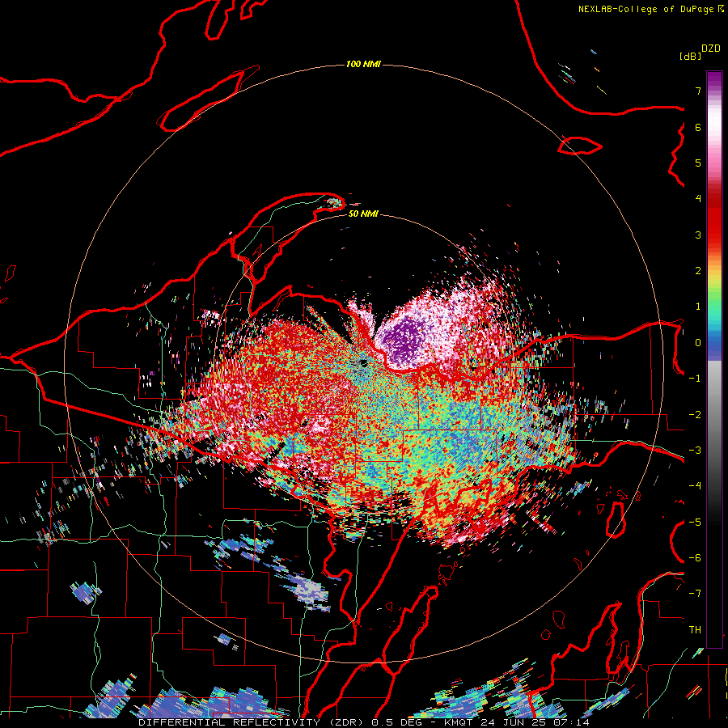Click the [dB] unit label

point(690,56)
